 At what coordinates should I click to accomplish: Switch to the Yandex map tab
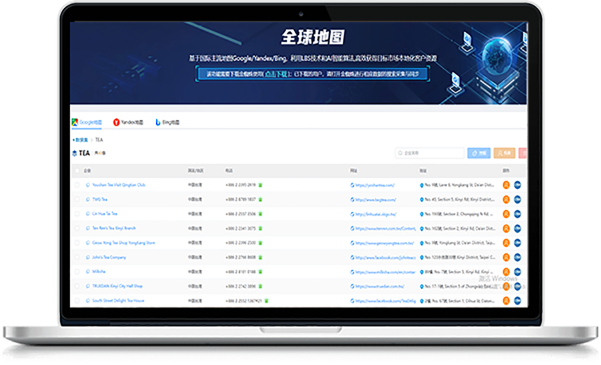pos(128,122)
